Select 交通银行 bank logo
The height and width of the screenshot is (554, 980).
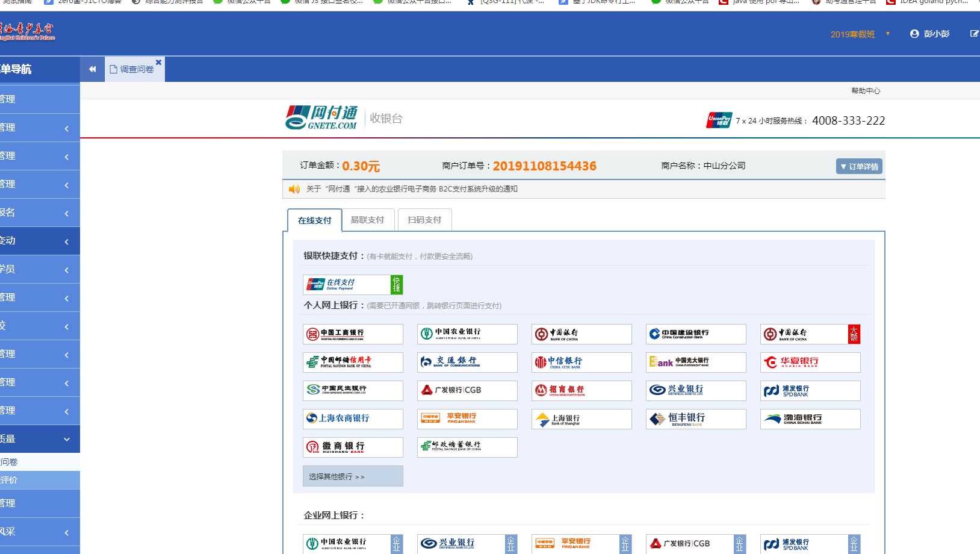tap(467, 363)
